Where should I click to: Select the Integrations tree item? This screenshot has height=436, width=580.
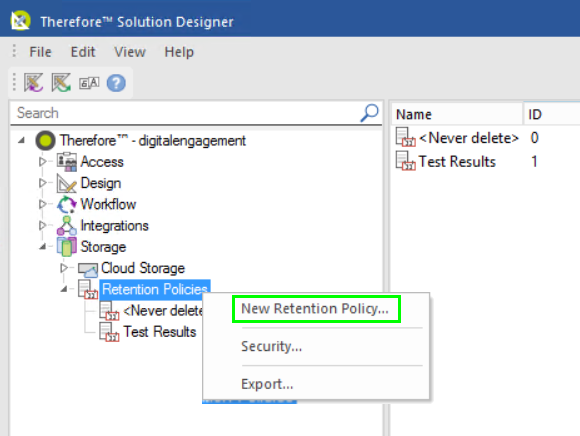click(114, 226)
